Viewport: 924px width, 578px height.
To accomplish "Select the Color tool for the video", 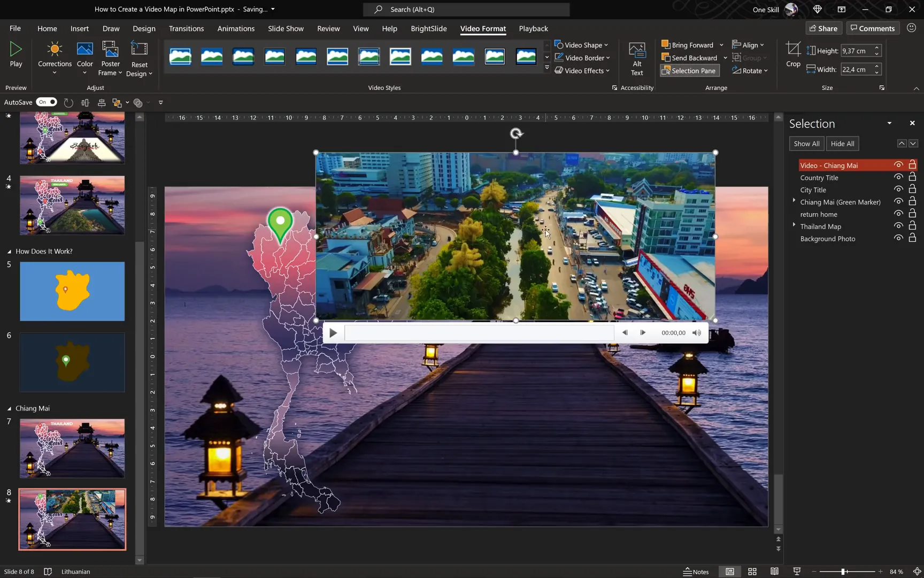I will tap(84, 56).
